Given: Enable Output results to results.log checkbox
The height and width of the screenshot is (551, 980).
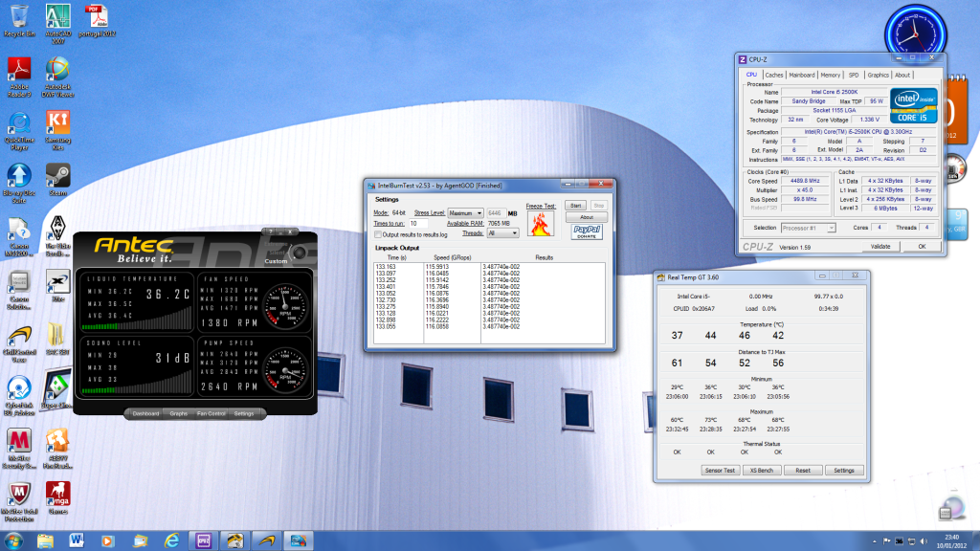Looking at the screenshot, I should (377, 235).
